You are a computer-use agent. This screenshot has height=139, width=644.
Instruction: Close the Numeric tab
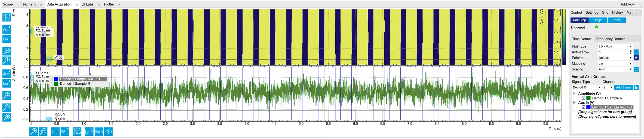coord(41,5)
